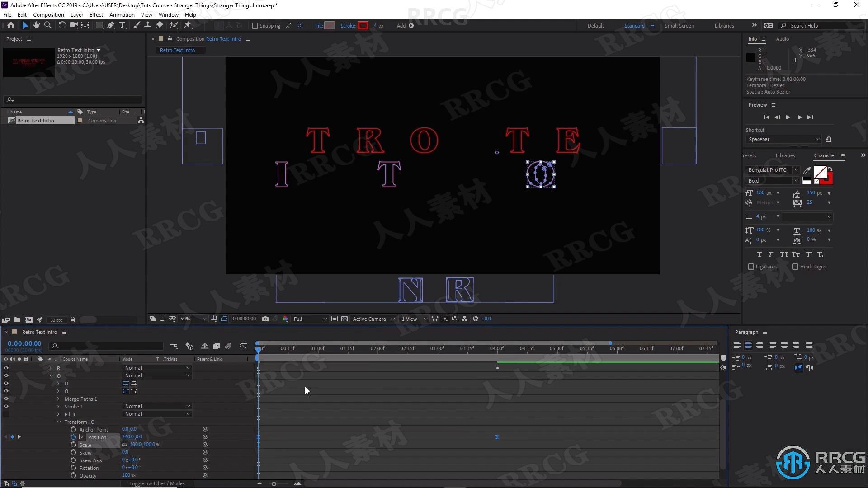Select the Brush tool
868x488 pixels.
click(136, 25)
